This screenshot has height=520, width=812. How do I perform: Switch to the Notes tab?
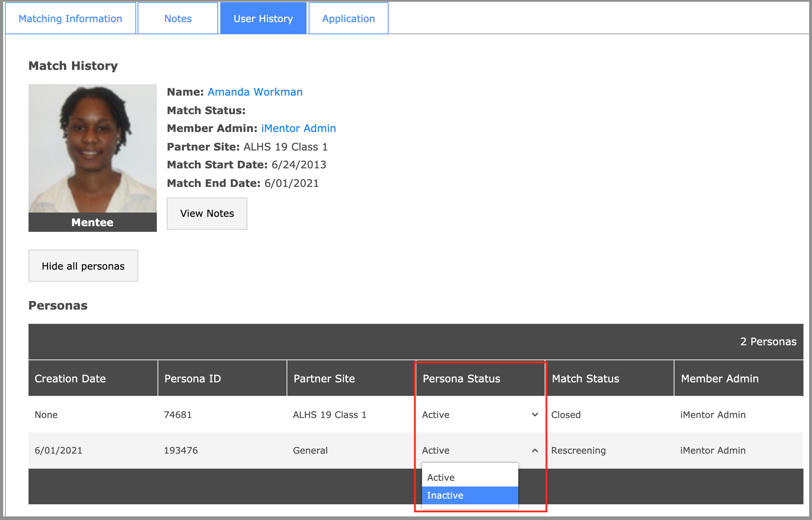pyautogui.click(x=178, y=19)
